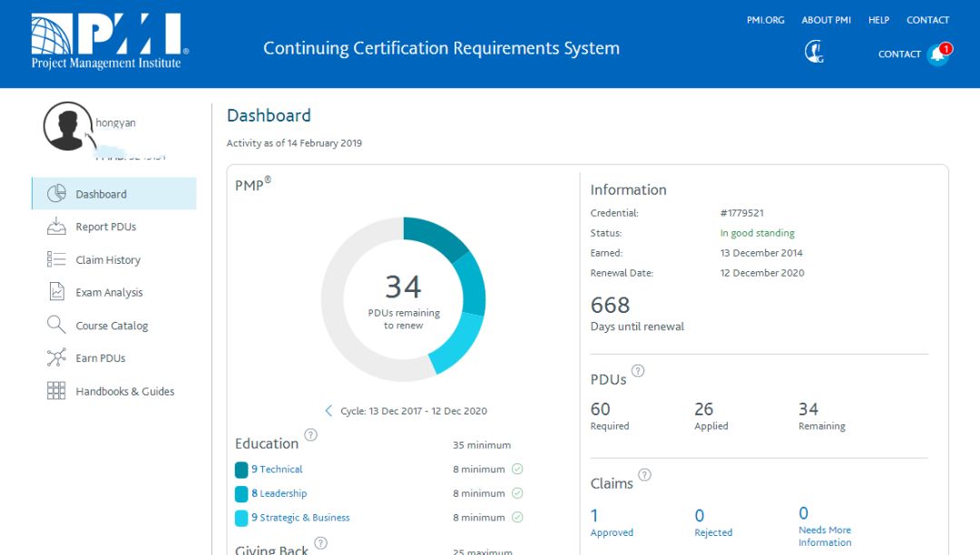
Task: Open the 9 Strategic & Business link
Action: tap(300, 518)
